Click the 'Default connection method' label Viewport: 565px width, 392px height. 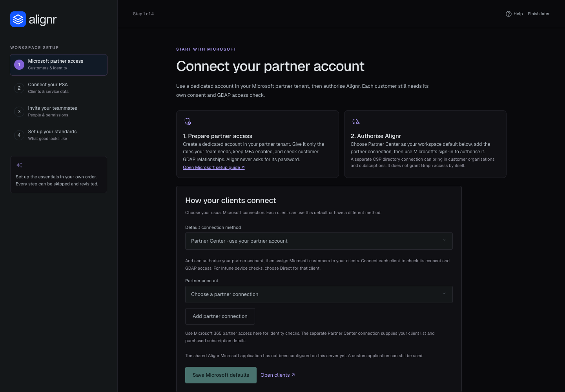pyautogui.click(x=213, y=227)
